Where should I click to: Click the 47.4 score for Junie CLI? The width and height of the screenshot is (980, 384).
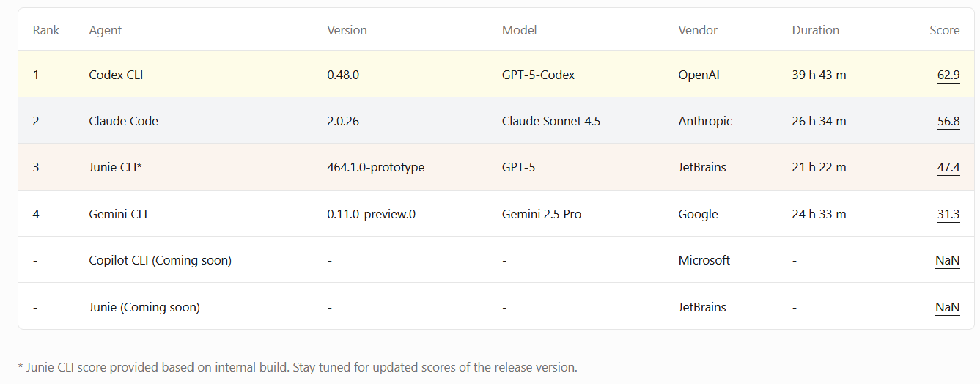(948, 167)
